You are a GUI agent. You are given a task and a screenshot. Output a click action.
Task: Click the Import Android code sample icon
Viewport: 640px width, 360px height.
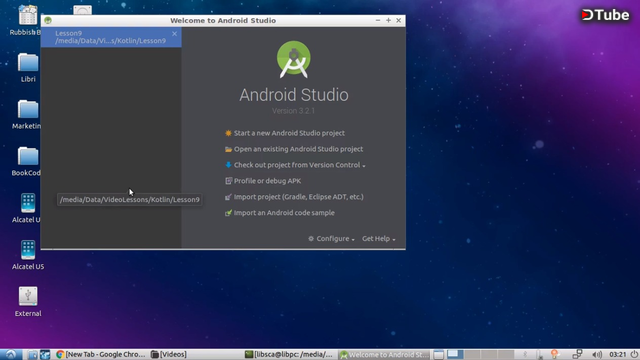tap(228, 213)
